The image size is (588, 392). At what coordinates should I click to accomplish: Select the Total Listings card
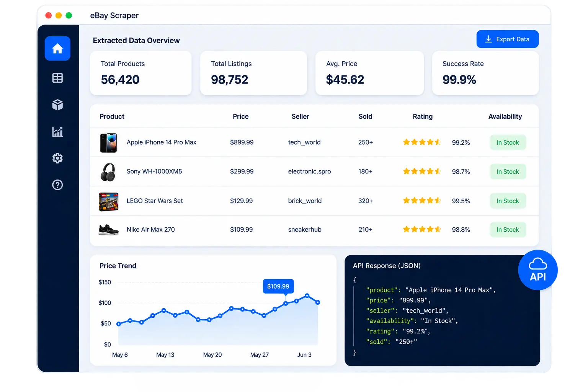253,73
